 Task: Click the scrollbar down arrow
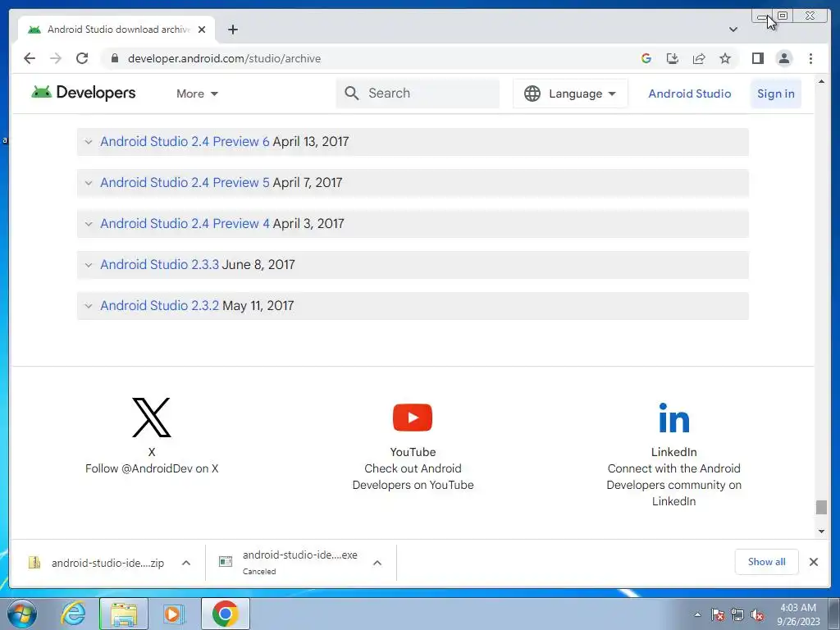pos(821,532)
